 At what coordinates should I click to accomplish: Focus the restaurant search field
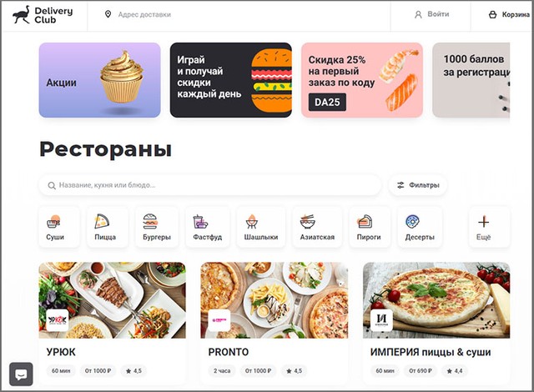(210, 185)
